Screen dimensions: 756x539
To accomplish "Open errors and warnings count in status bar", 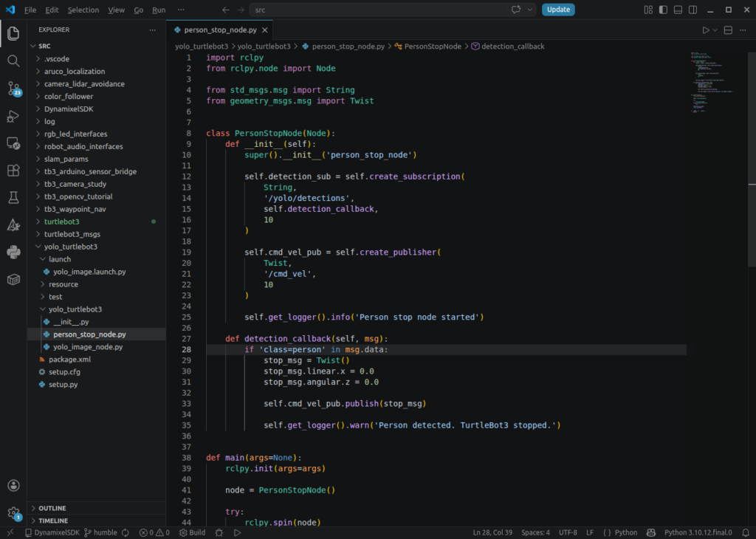I will point(154,533).
